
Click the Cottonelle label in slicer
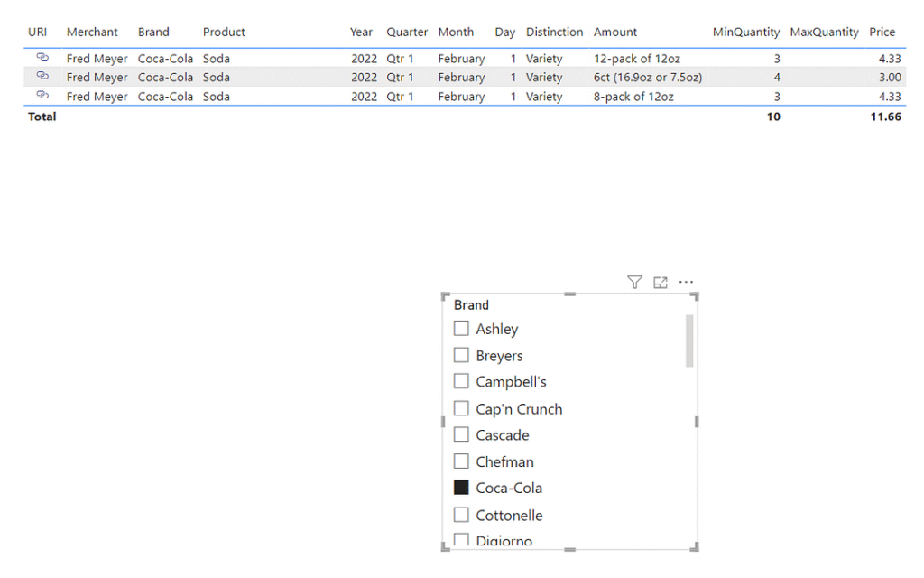509,516
